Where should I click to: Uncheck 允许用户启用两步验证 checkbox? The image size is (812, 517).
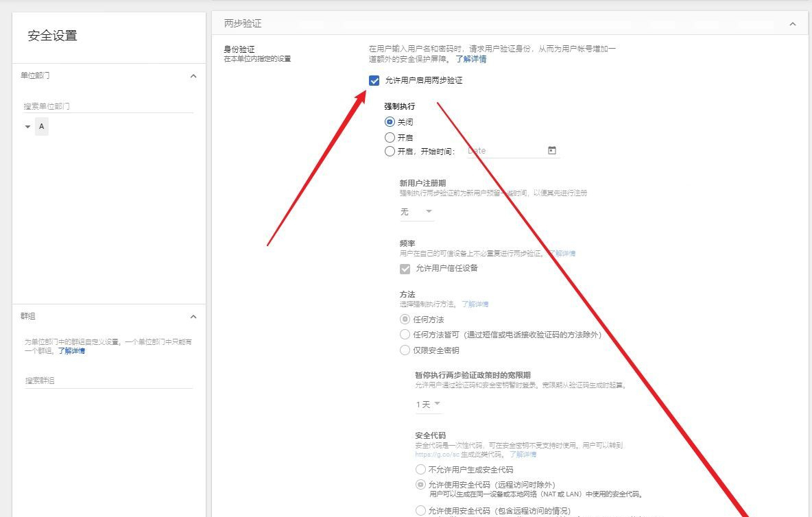[374, 81]
